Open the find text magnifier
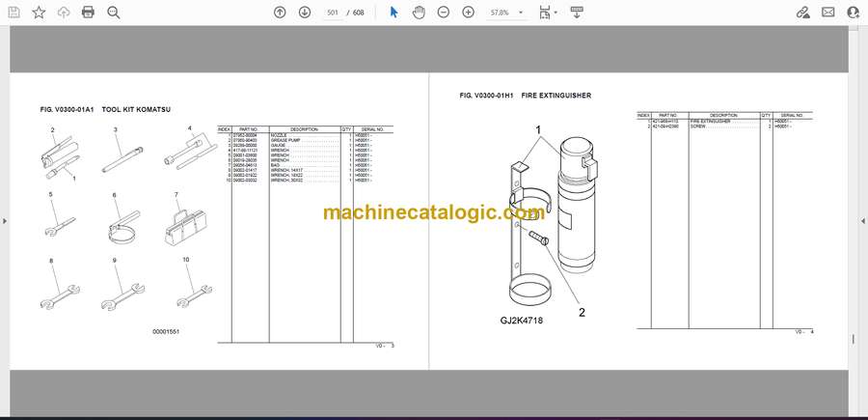Image resolution: width=868 pixels, height=420 pixels. [x=114, y=13]
